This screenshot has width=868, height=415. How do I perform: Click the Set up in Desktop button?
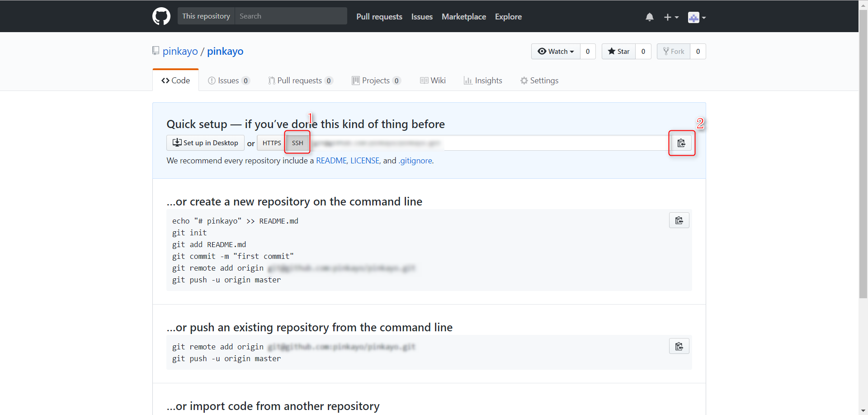(x=205, y=143)
